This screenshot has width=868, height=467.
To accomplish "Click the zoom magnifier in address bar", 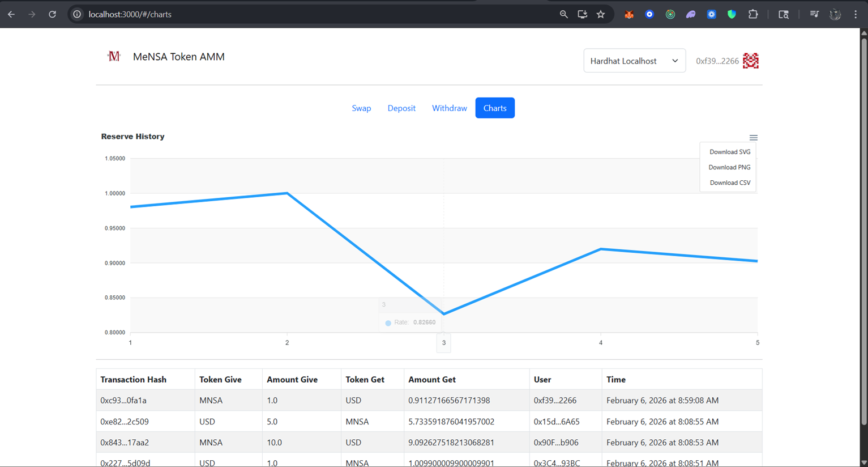I will point(563,15).
